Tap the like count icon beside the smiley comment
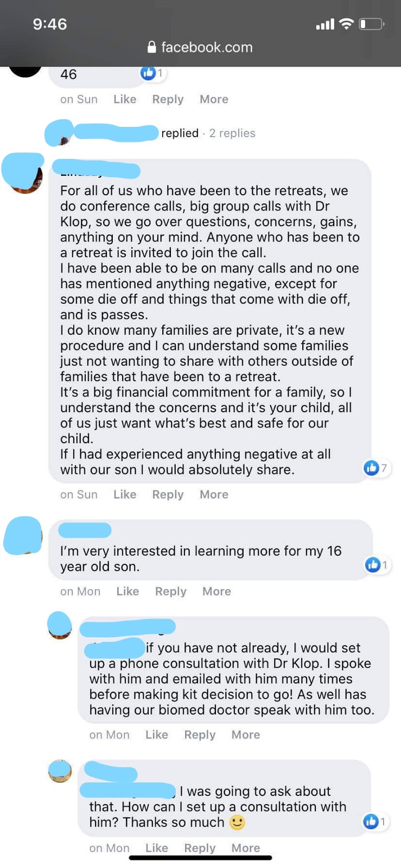 pyautogui.click(x=371, y=821)
